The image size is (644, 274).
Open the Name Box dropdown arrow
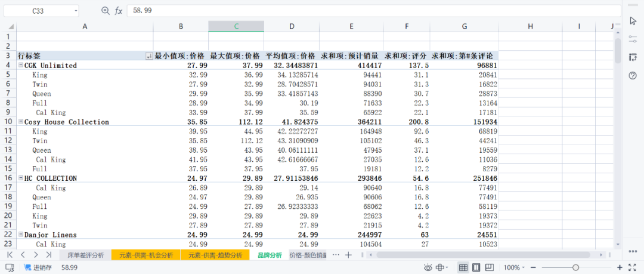tap(76, 11)
